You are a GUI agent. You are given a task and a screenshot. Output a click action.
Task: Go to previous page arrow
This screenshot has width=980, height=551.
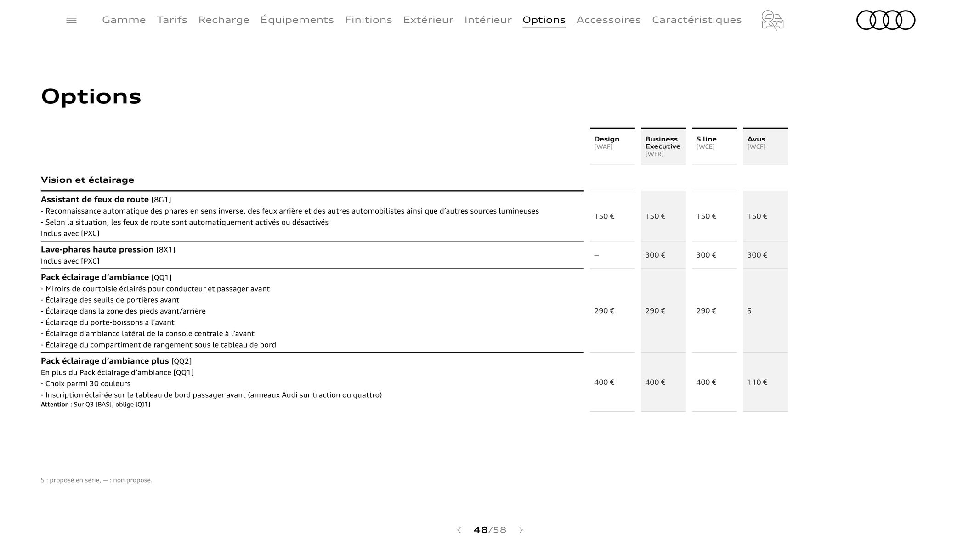(x=459, y=530)
